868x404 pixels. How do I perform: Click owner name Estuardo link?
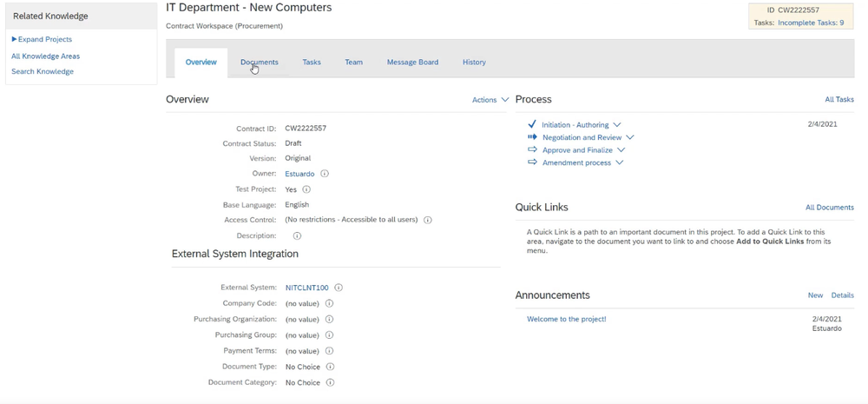point(299,174)
